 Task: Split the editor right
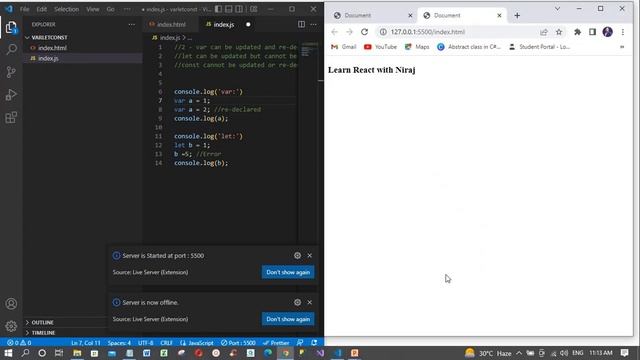[x=301, y=24]
